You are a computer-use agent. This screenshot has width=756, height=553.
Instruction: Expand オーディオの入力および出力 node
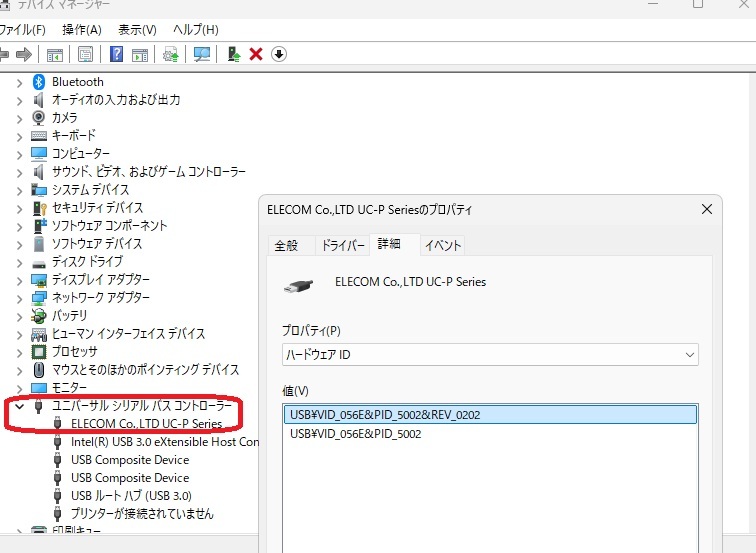[x=19, y=101]
